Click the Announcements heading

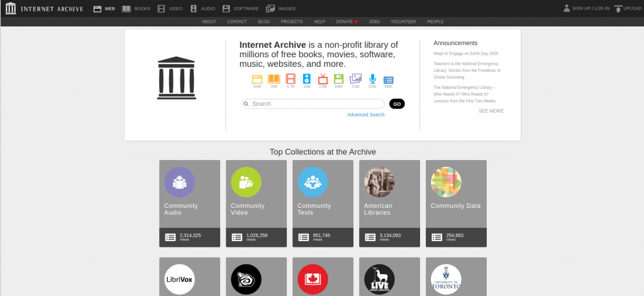pyautogui.click(x=455, y=43)
